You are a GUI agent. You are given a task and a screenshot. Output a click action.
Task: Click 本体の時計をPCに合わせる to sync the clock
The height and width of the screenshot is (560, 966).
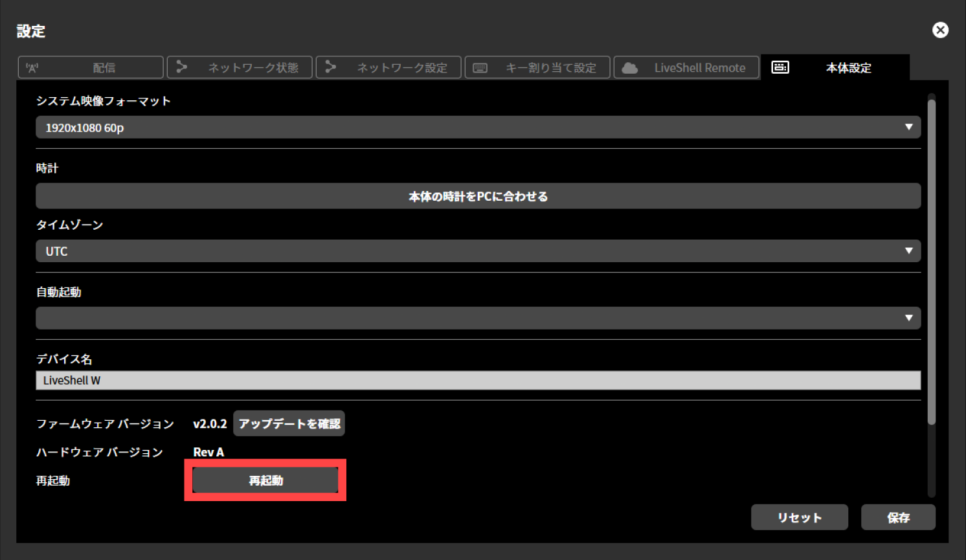point(478,196)
